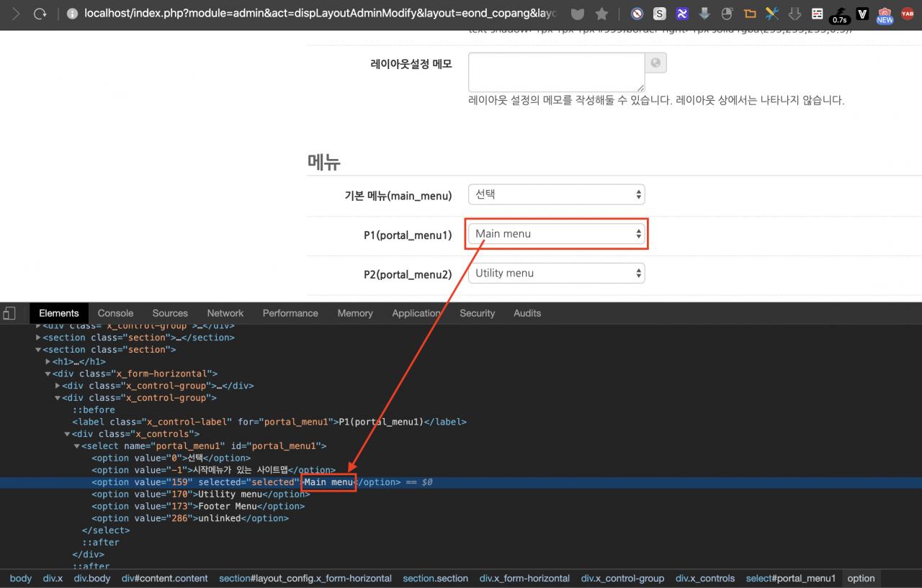This screenshot has height=588, width=922.
Task: Go to the Performance tab
Action: [x=290, y=313]
